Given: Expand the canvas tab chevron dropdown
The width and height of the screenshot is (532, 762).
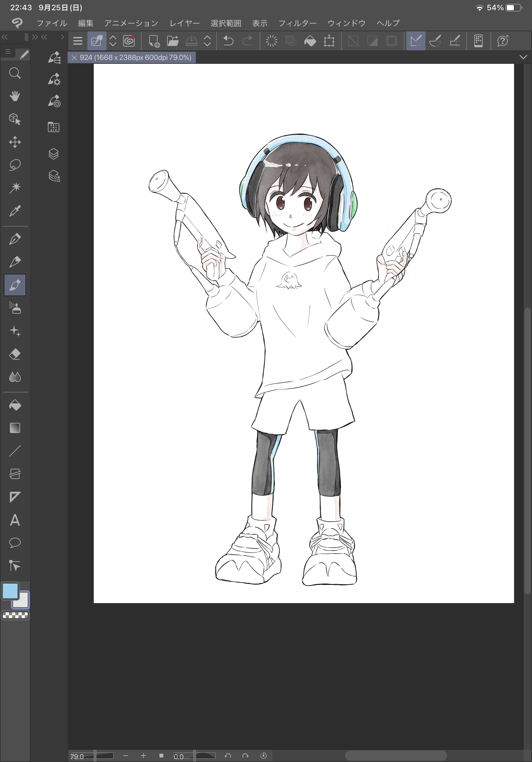Looking at the screenshot, I should point(523,57).
